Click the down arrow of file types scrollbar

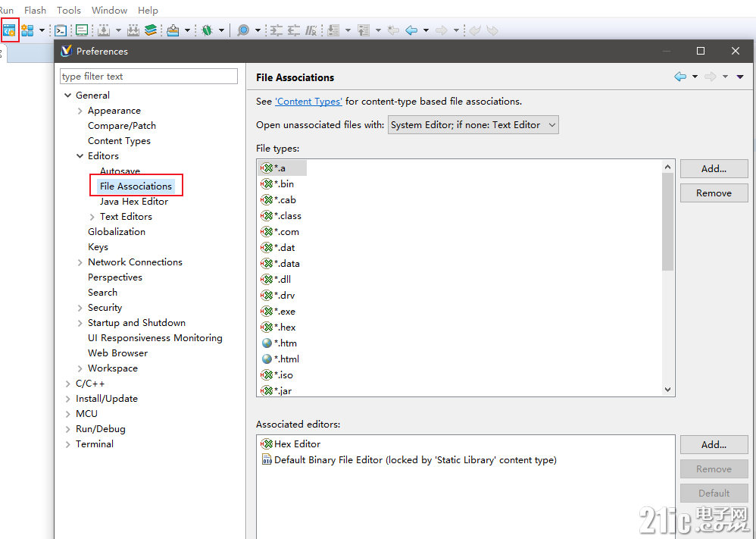click(668, 390)
